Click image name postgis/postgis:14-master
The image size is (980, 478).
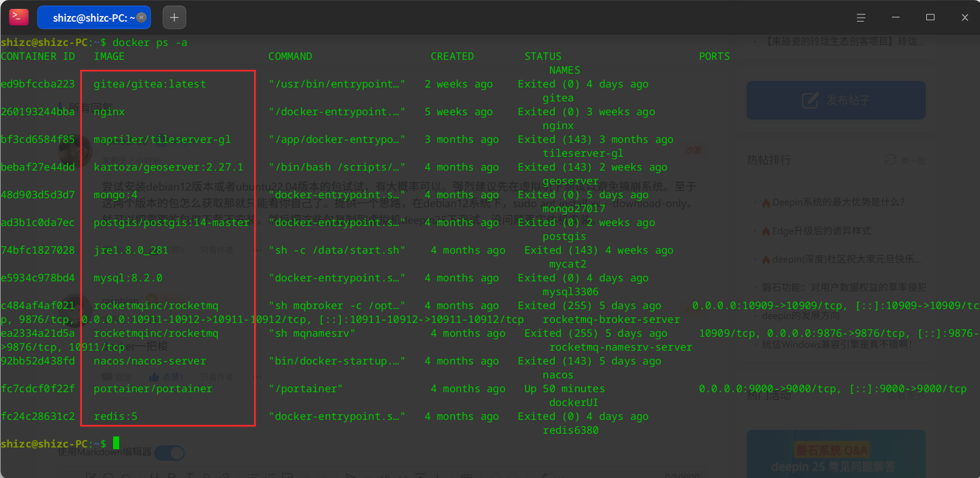tap(171, 223)
